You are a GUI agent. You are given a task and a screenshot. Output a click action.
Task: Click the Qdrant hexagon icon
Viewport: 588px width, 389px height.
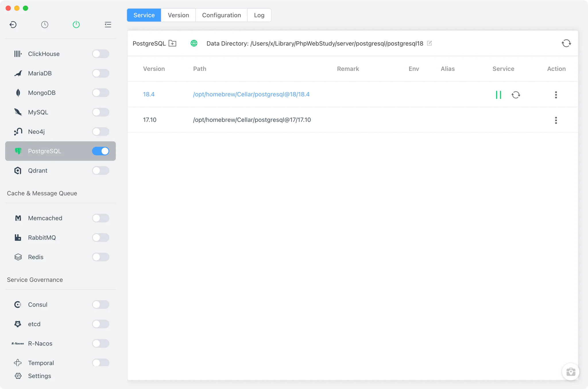click(18, 171)
